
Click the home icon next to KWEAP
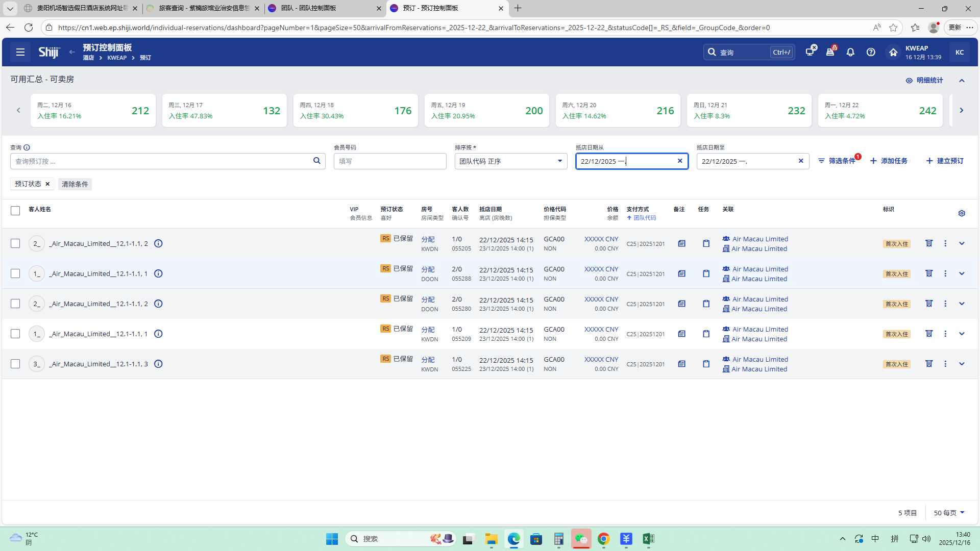point(893,52)
